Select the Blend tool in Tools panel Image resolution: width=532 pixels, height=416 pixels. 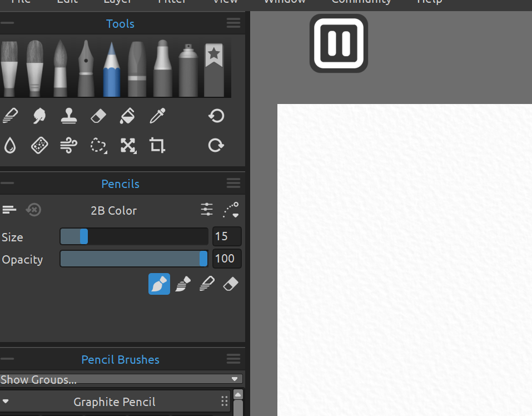(10, 116)
